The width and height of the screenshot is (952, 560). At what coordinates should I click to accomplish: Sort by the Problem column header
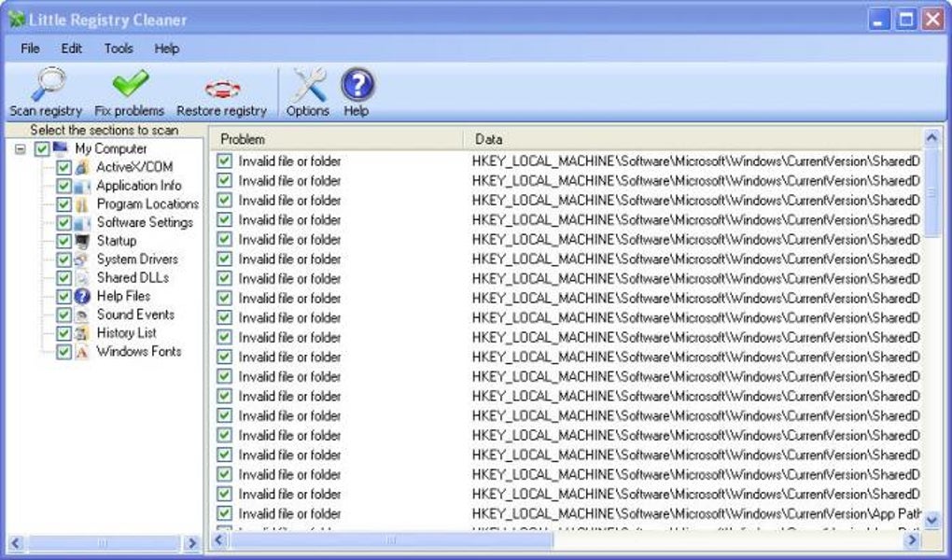pyautogui.click(x=338, y=139)
